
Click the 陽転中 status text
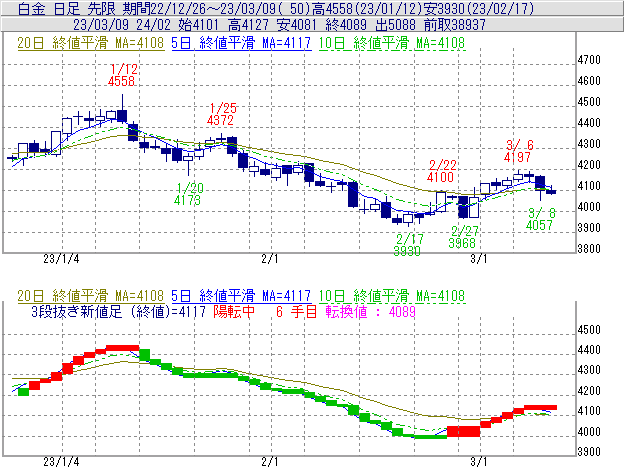coord(234,311)
